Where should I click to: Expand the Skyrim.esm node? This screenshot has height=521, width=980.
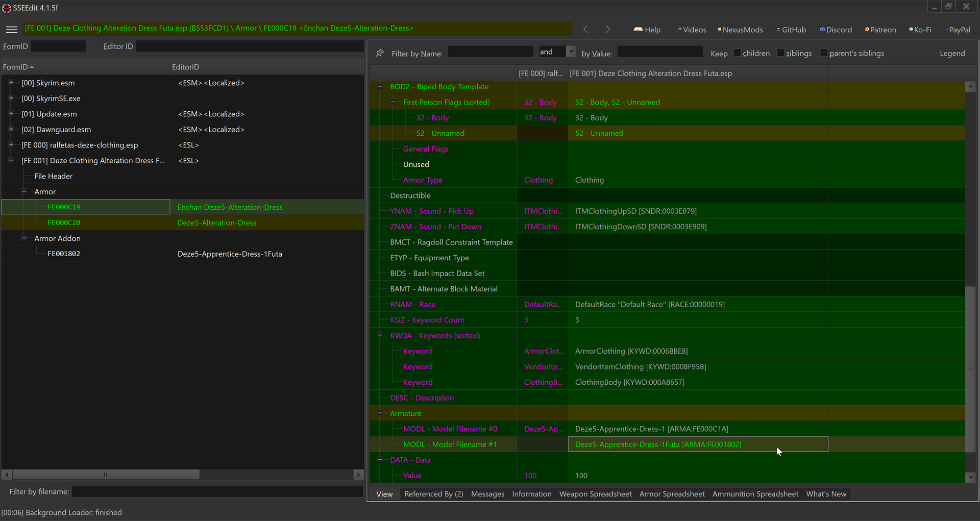[11, 83]
